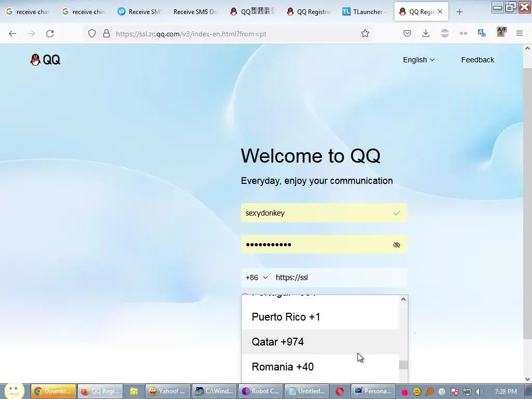The height and width of the screenshot is (399, 532).
Task: Click the phone number input field
Action: (340, 277)
